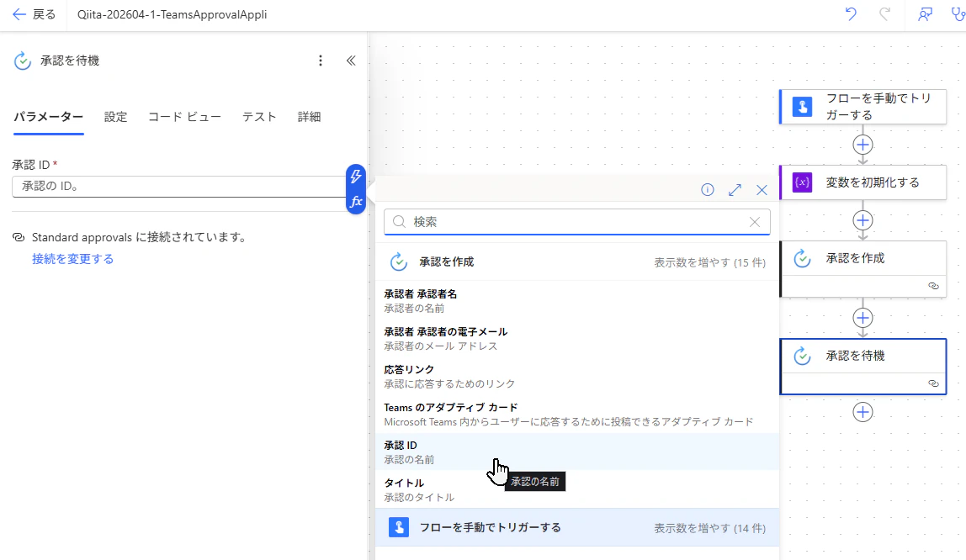Click 表示数を増やす (14 件)
Screen dimensions: 966x560
click(x=709, y=528)
